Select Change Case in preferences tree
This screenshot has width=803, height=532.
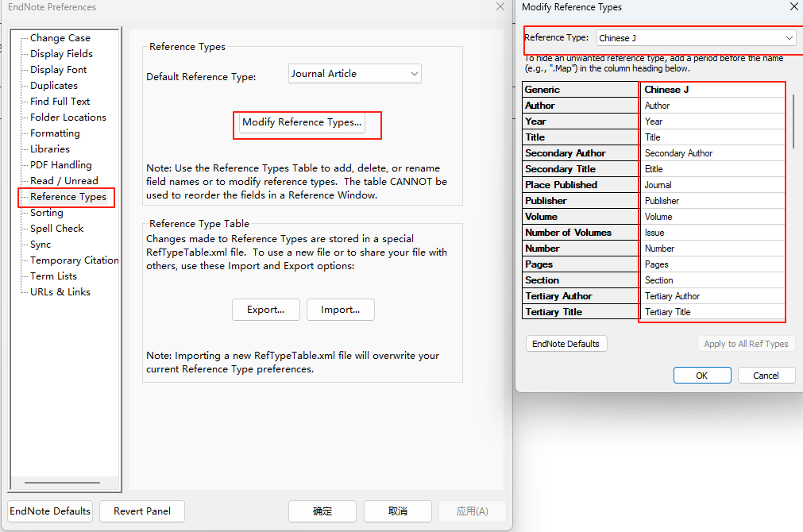(x=60, y=38)
